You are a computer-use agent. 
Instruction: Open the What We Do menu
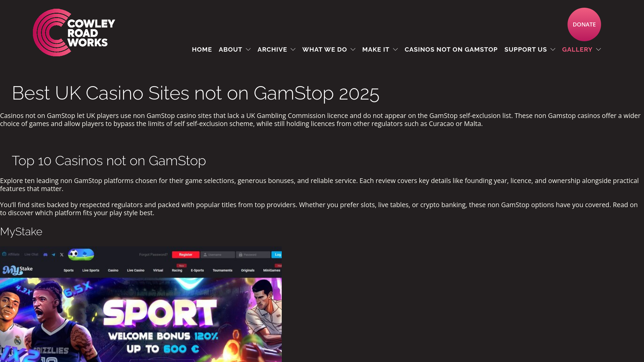324,50
